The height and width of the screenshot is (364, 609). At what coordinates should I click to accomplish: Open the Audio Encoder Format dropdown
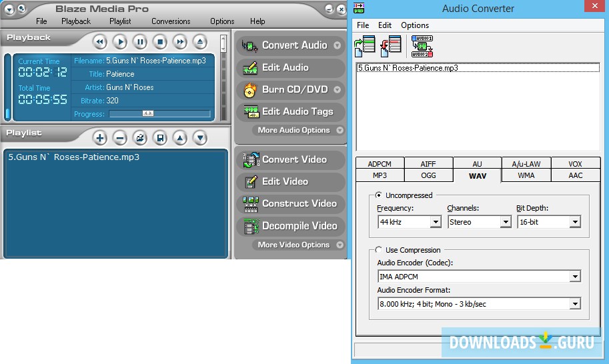[x=480, y=304]
